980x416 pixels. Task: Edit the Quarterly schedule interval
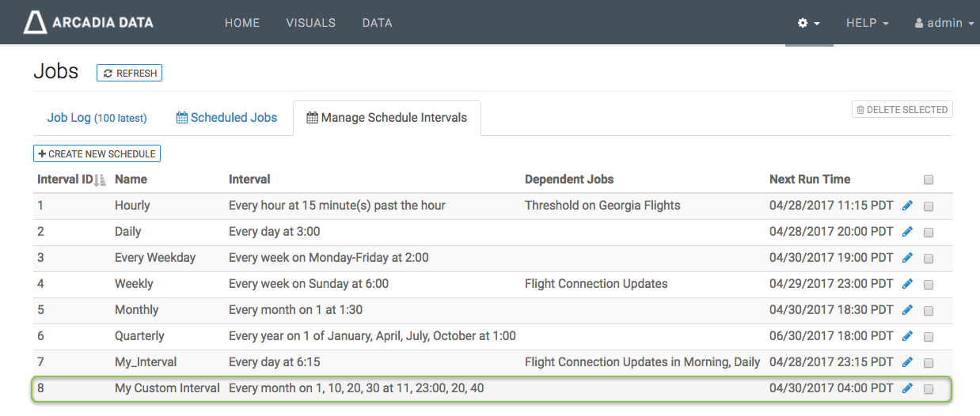907,336
